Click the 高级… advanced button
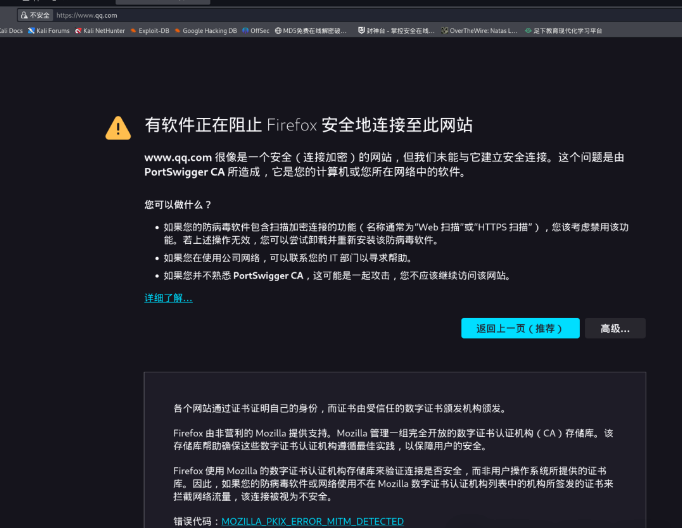 tap(615, 328)
